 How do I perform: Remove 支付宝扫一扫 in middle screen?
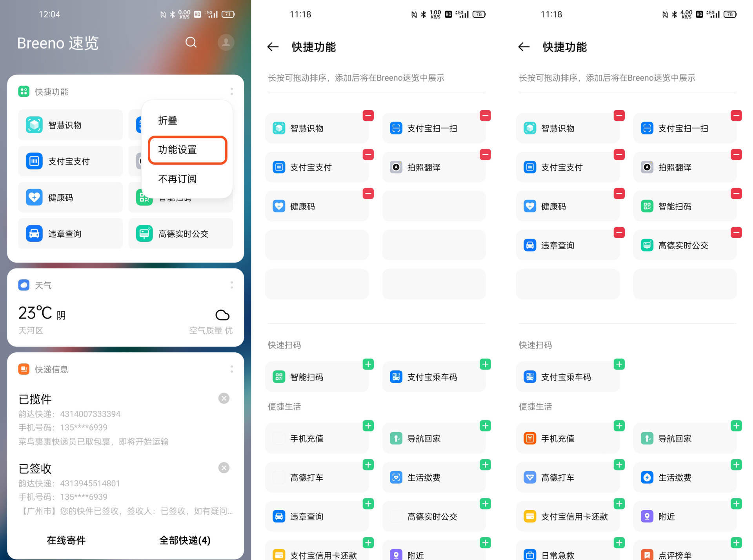click(x=485, y=116)
